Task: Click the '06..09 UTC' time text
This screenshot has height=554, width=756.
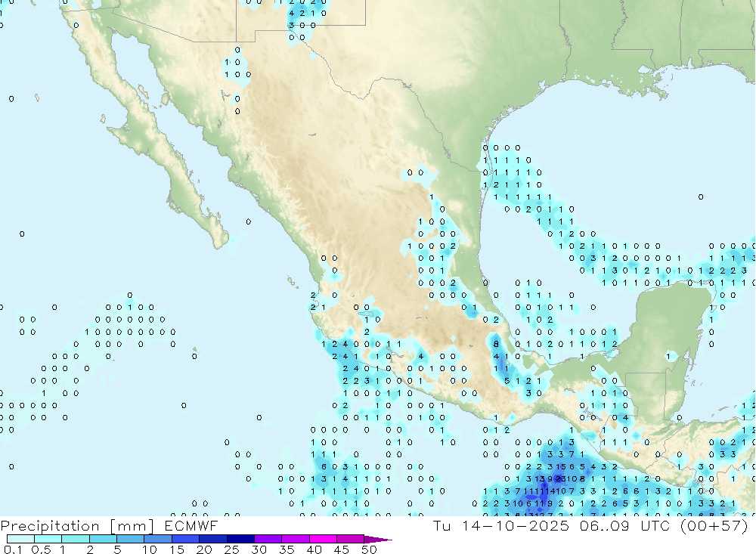Action: coord(625,526)
